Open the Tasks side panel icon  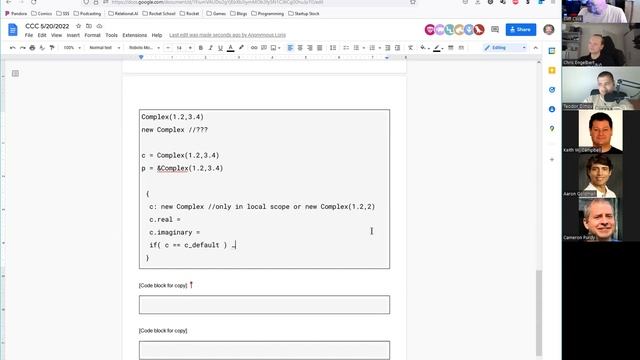(x=552, y=90)
